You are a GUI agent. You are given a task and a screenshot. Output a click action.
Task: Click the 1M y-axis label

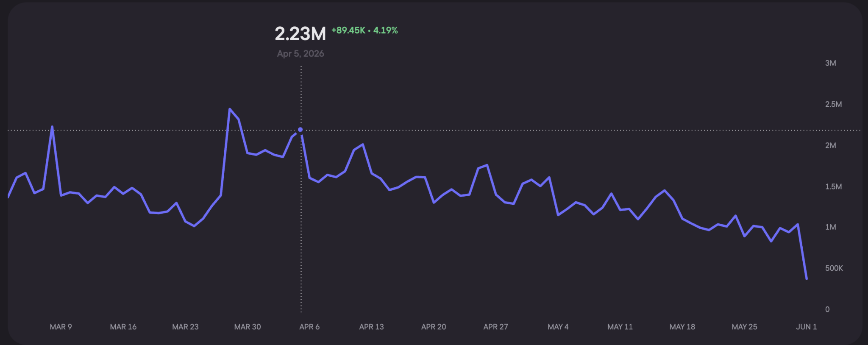coord(831,227)
